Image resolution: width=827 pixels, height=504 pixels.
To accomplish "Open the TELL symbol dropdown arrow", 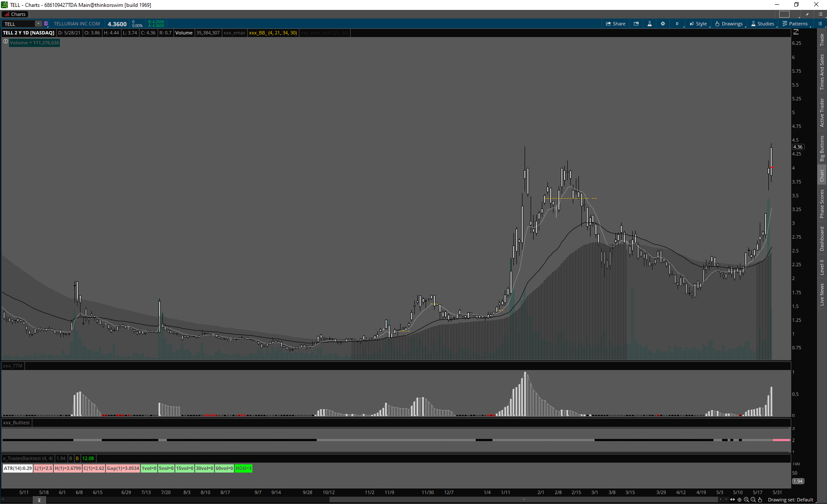I will pyautogui.click(x=38, y=24).
